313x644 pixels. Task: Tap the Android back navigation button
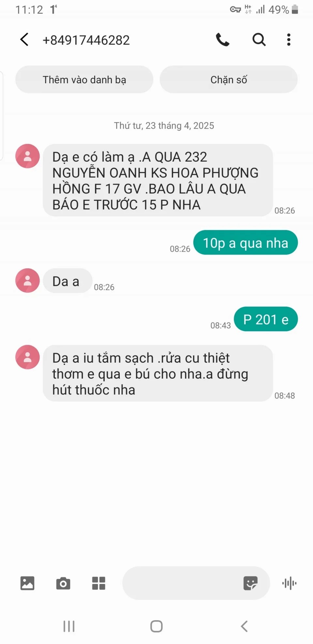click(244, 626)
